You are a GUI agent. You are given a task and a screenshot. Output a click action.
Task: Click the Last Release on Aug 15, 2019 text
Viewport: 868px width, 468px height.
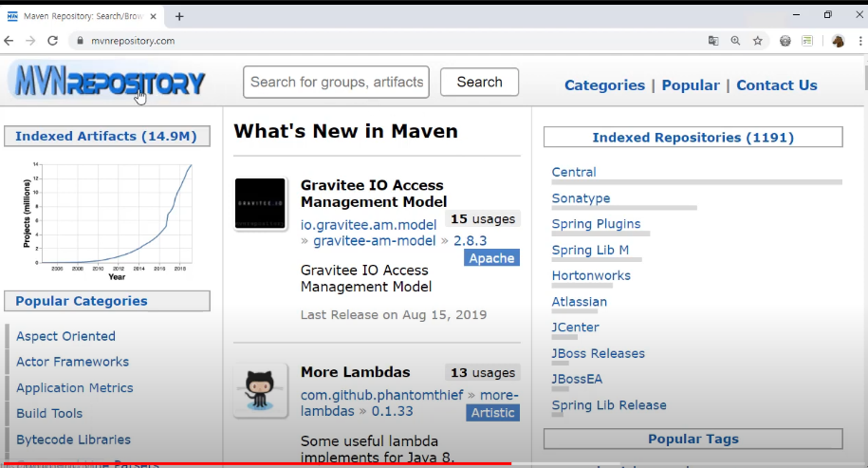click(394, 314)
